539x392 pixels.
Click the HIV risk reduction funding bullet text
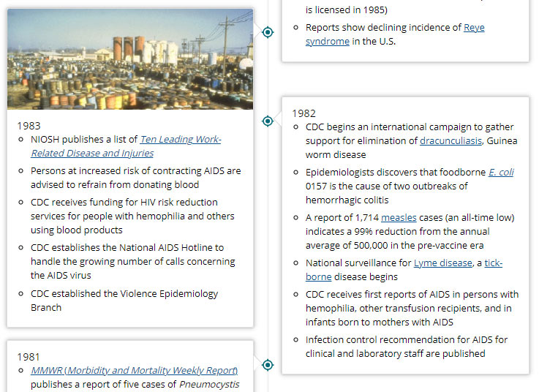[132, 216]
